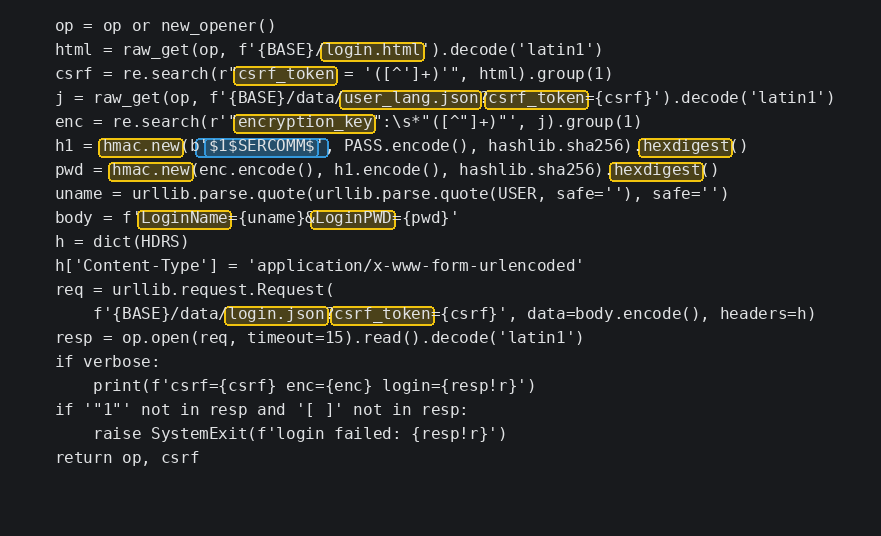Screen dimensions: 881x536
Task: Click the highlighted 'encryption_key' text
Action: (x=305, y=123)
